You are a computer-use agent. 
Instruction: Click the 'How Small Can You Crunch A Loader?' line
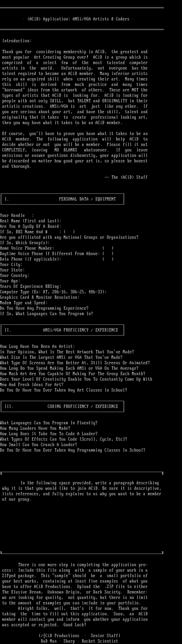point(38,445)
